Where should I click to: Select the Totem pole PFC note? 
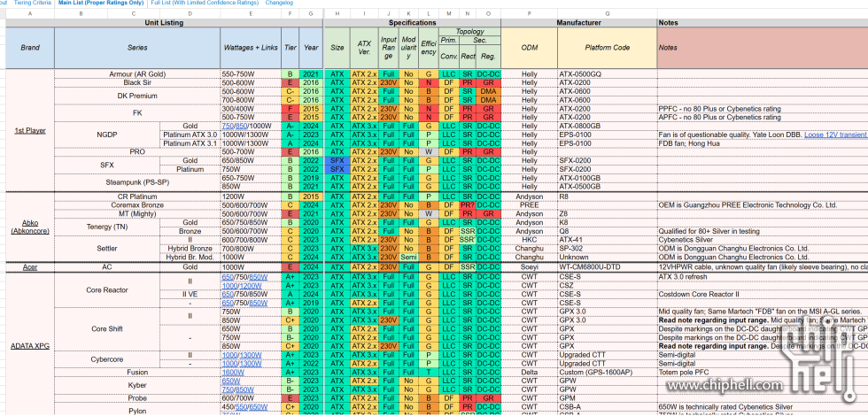coord(683,373)
